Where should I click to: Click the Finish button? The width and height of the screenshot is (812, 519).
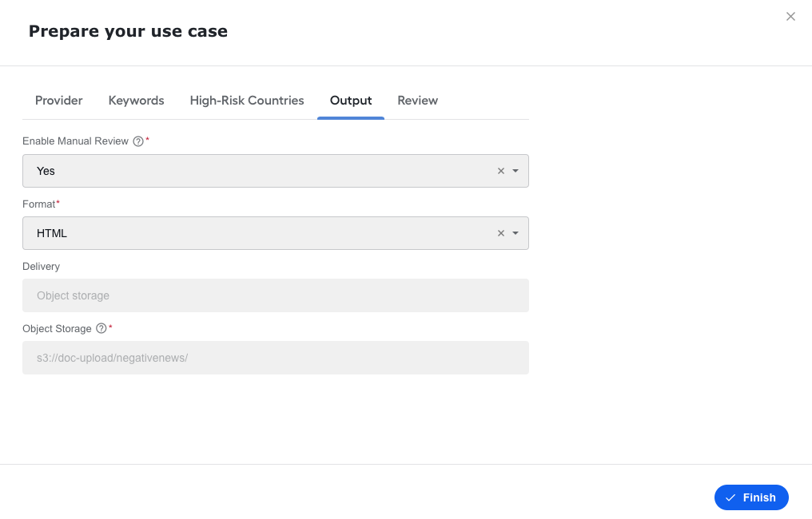(751, 497)
